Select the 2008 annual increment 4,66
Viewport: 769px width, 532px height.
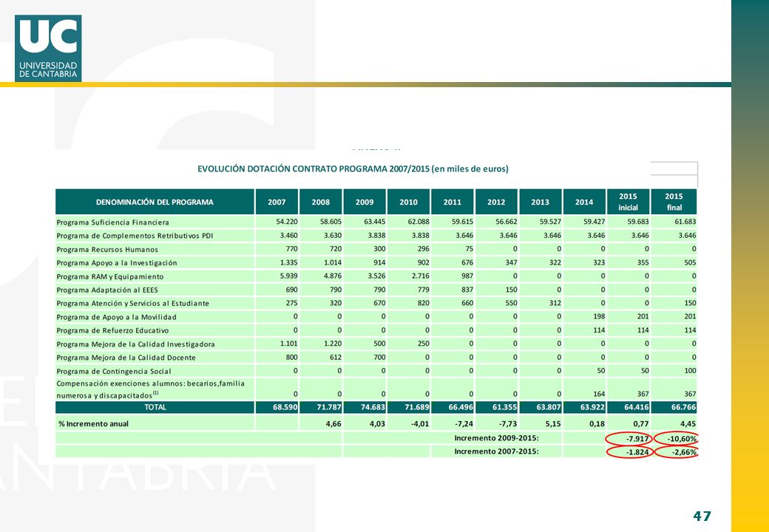333,423
